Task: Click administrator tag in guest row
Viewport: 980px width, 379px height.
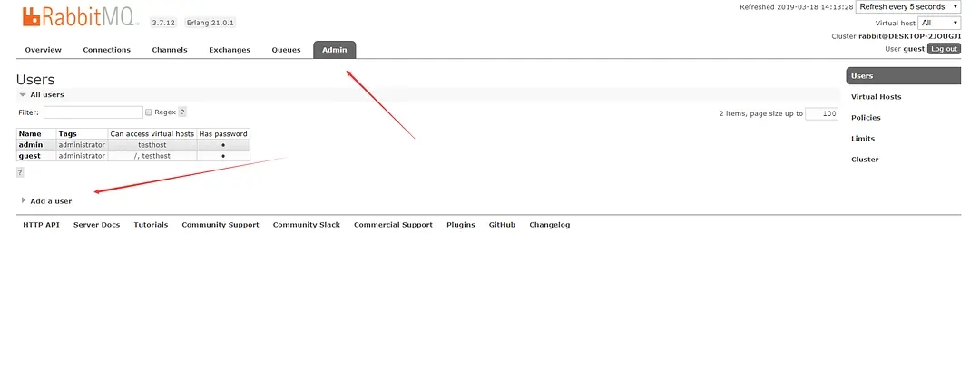Action: 82,156
